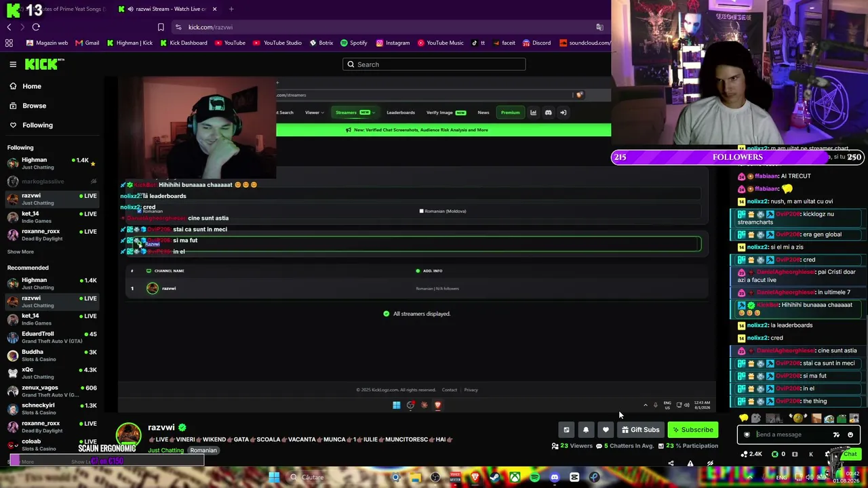Image resolution: width=868 pixels, height=488 pixels.
Task: Open Leaderboards in the streamed navbar
Action: (401, 113)
